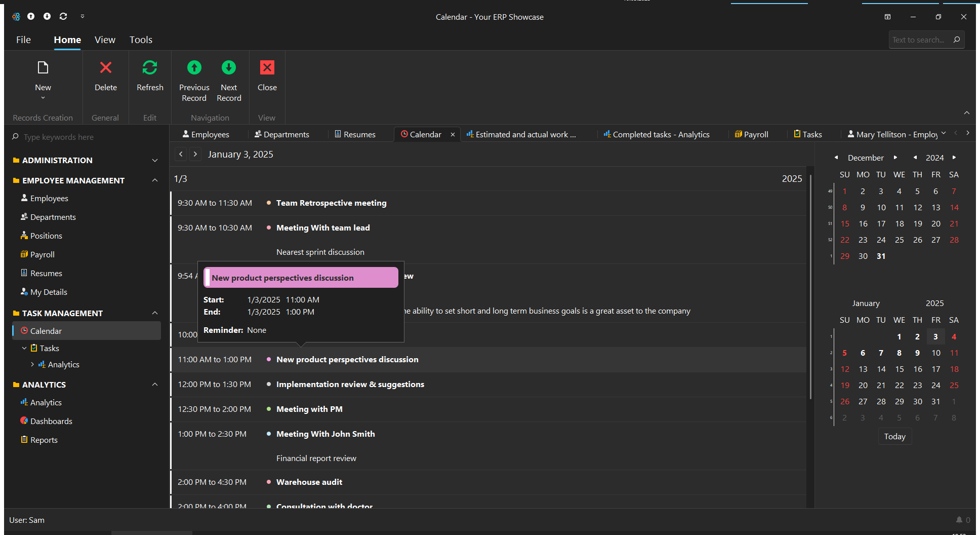This screenshot has height=535, width=980.
Task: Select January 15 in the mini calendar
Action: (x=899, y=369)
